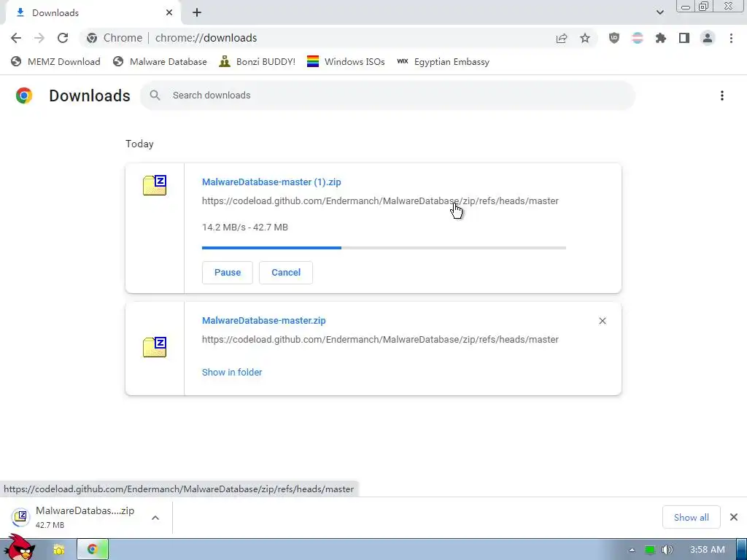Click the Chrome taskbar button
This screenshot has width=747, height=560.
point(93,550)
